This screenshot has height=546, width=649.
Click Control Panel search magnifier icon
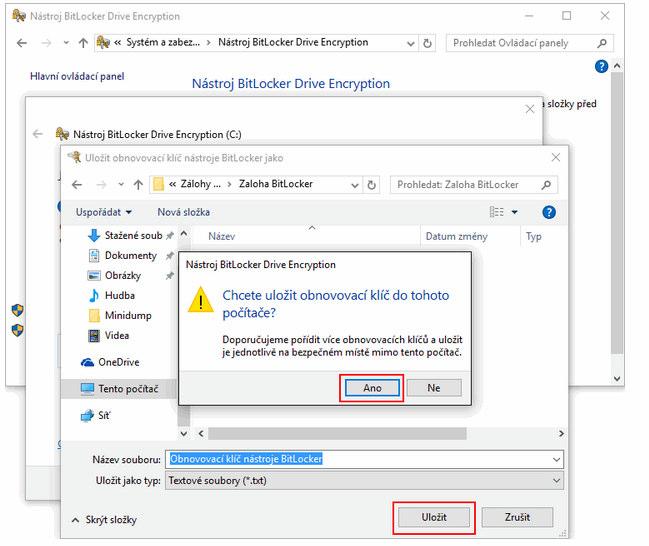(x=602, y=43)
